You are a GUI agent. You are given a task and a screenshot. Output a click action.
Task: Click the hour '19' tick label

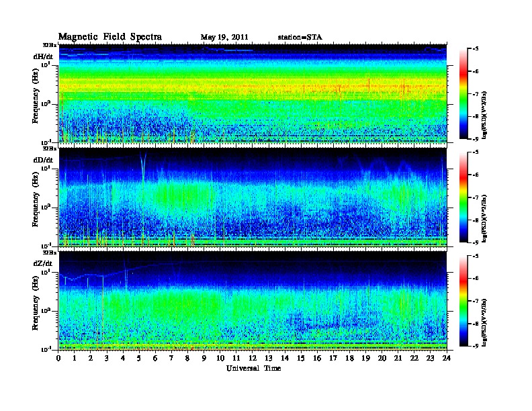pos(365,358)
